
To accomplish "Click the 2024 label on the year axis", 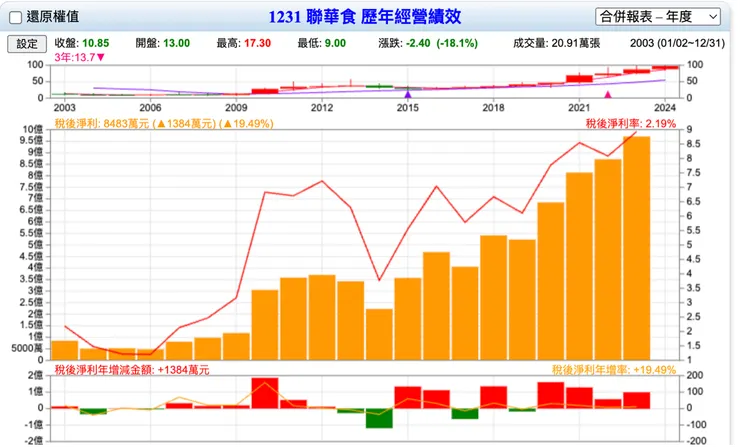I will tap(665, 108).
